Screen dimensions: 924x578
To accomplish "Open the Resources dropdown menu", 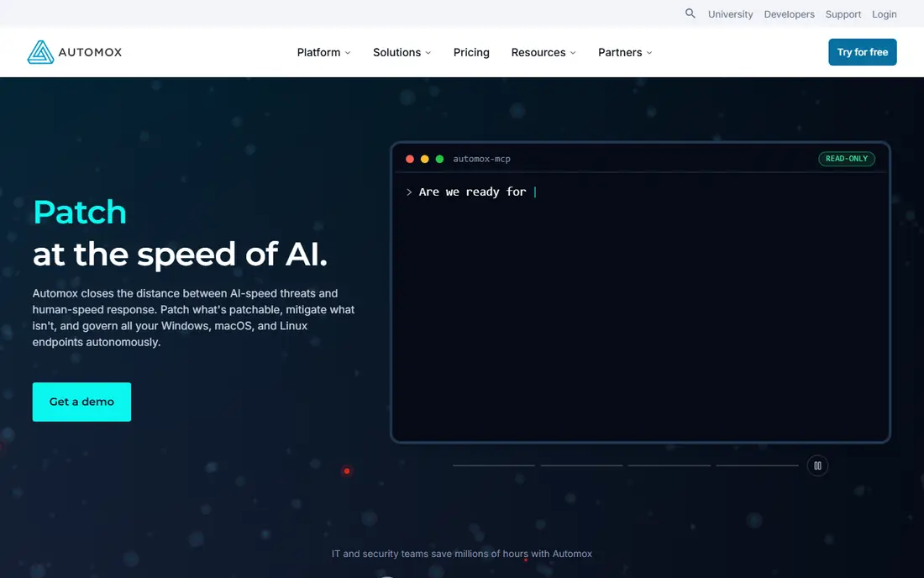I will click(543, 52).
